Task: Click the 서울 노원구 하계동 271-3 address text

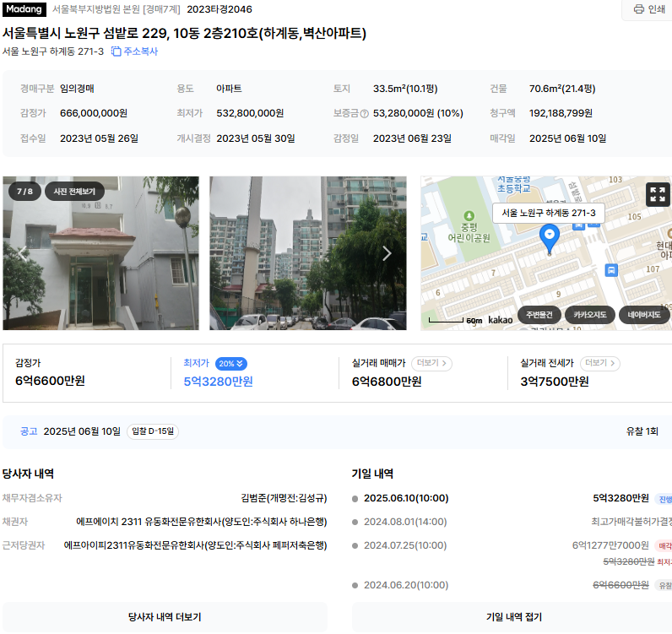Action: [x=53, y=51]
